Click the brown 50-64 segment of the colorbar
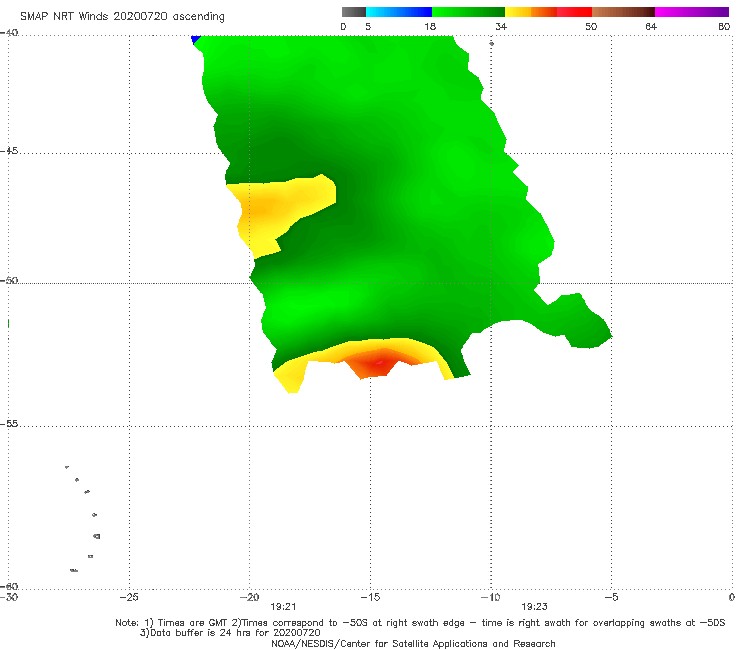Viewport: 740px width, 650px height. point(623,12)
